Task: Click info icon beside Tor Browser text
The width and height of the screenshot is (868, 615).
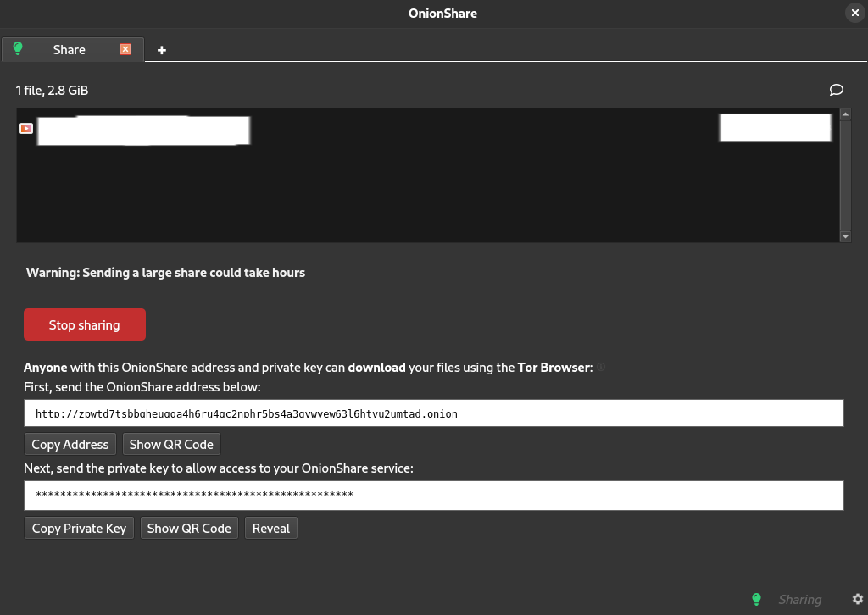Action: 601,368
